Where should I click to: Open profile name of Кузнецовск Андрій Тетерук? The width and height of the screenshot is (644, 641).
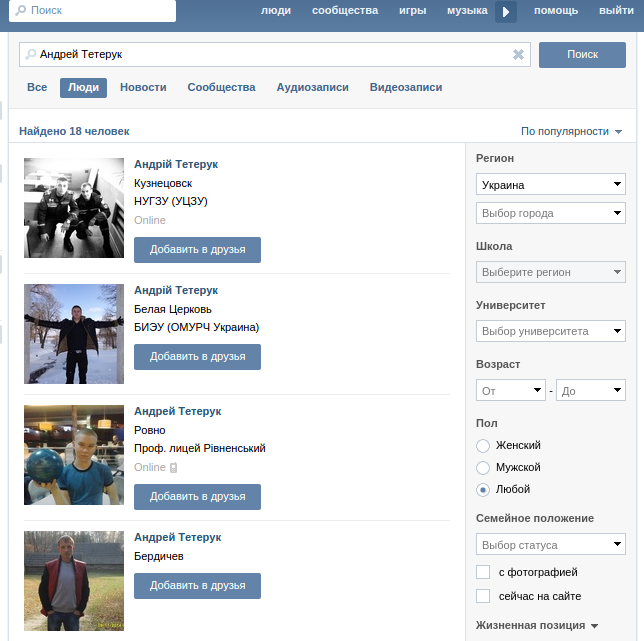click(176, 164)
